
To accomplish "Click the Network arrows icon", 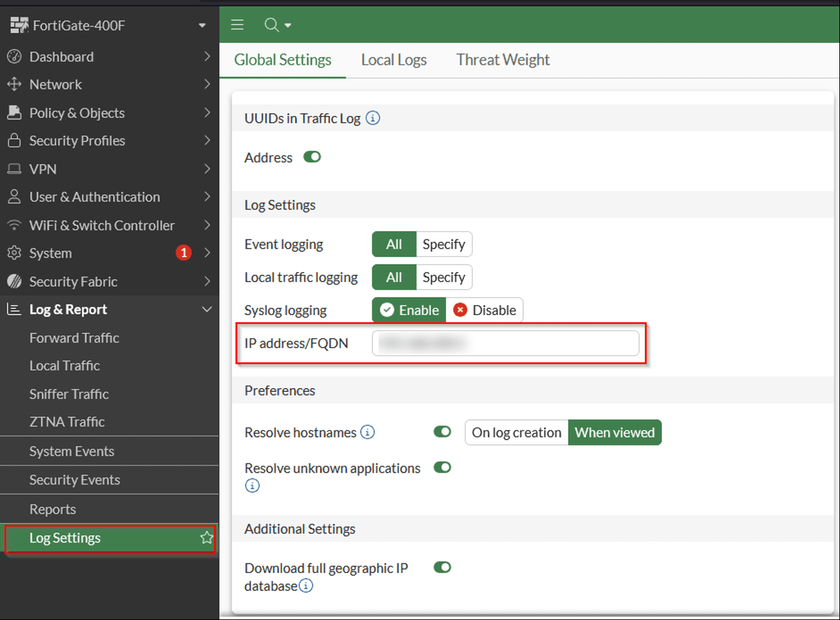I will point(14,84).
